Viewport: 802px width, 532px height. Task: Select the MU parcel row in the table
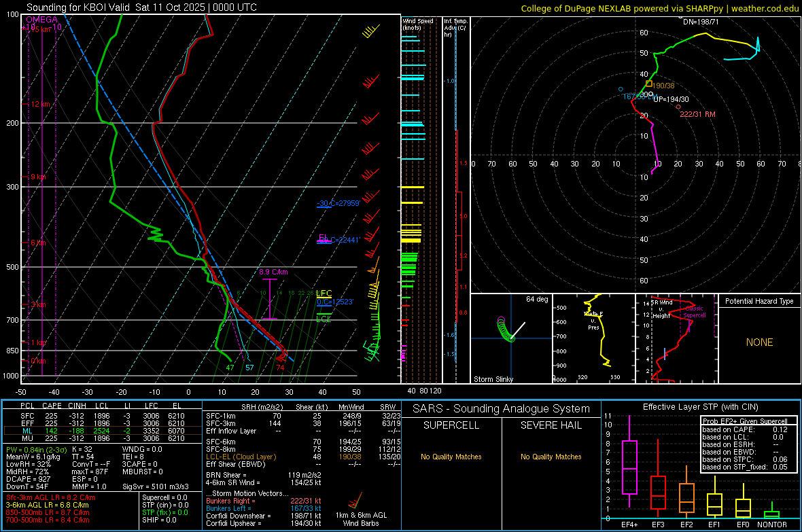[x=103, y=438]
